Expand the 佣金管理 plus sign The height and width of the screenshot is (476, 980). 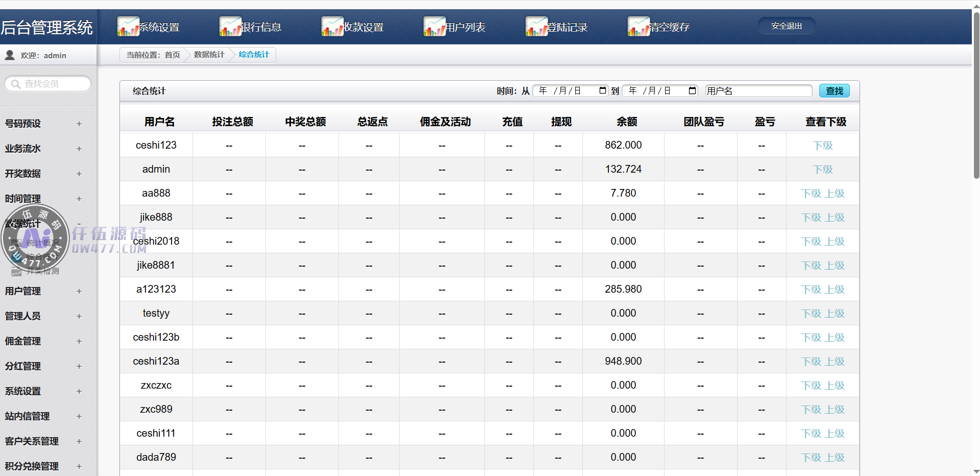(79, 341)
